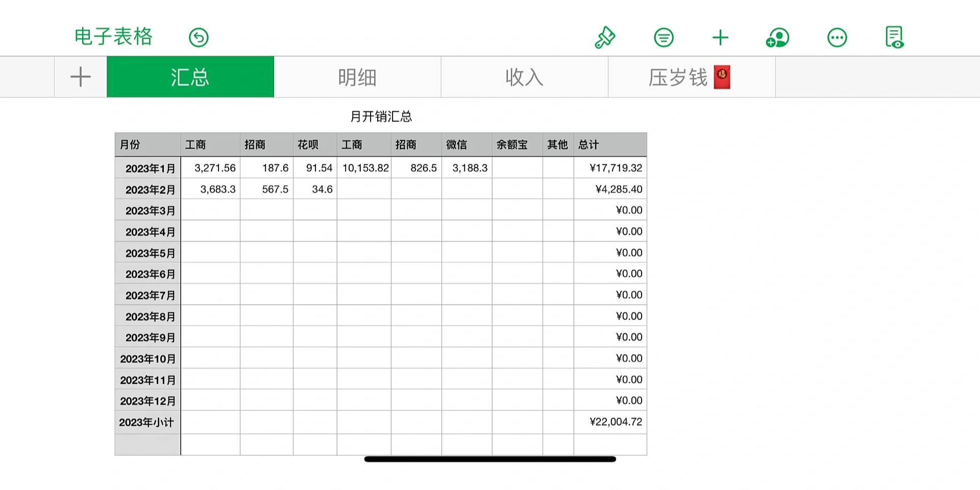Select the cell showing 10,153.82

[364, 168]
